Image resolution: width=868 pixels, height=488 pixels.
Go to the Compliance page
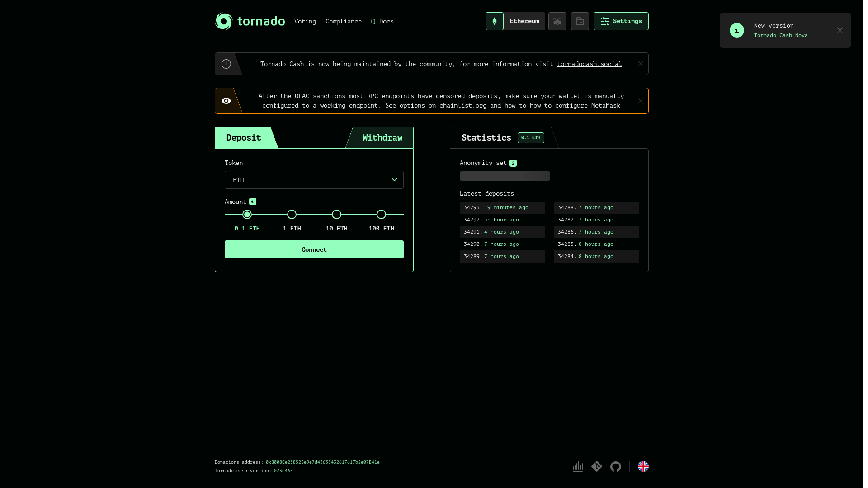pyautogui.click(x=343, y=21)
